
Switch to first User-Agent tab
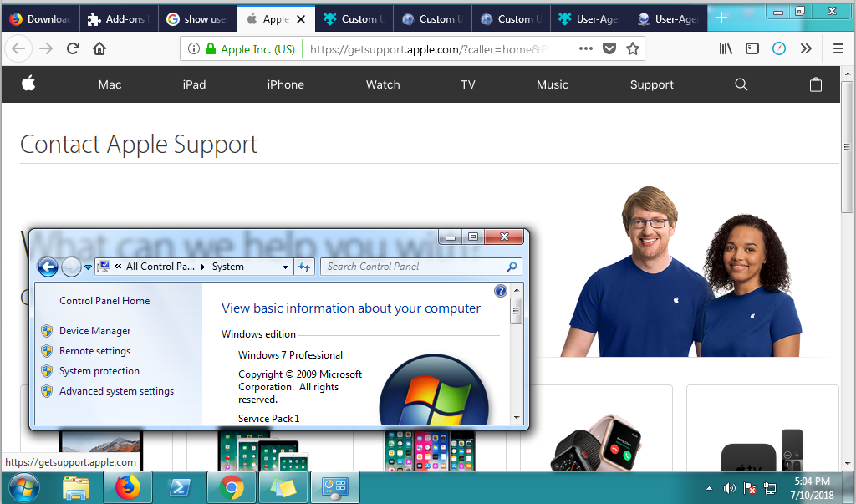[589, 18]
